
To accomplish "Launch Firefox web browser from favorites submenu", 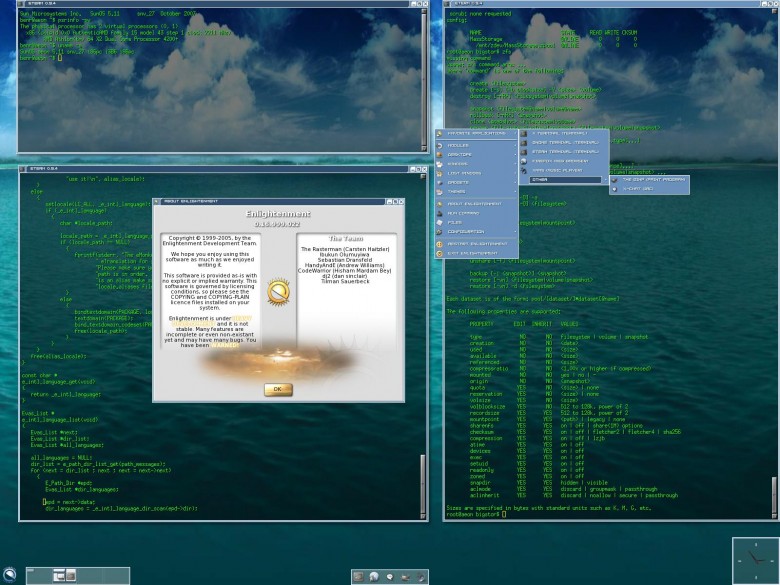I will pos(564,161).
